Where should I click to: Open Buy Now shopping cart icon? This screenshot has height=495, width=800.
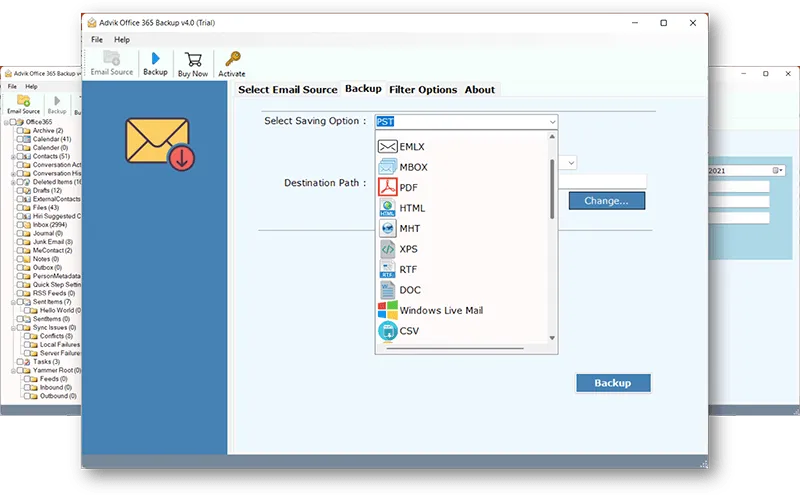[193, 59]
